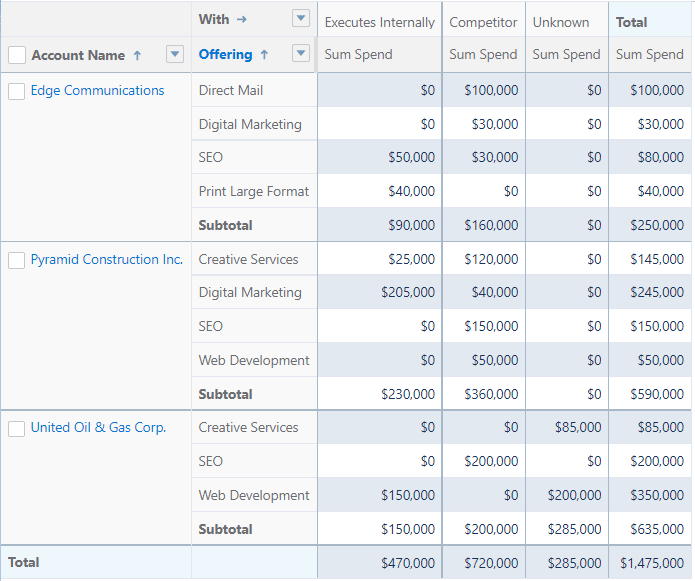Image resolution: width=695 pixels, height=581 pixels.
Task: Select the Pyramid Construction Inc. checkbox
Action: click(x=17, y=260)
